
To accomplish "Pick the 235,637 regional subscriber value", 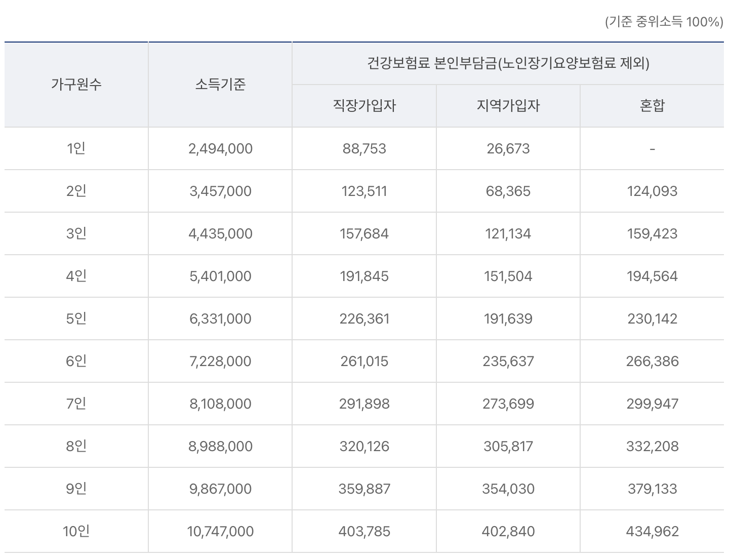I will (508, 361).
